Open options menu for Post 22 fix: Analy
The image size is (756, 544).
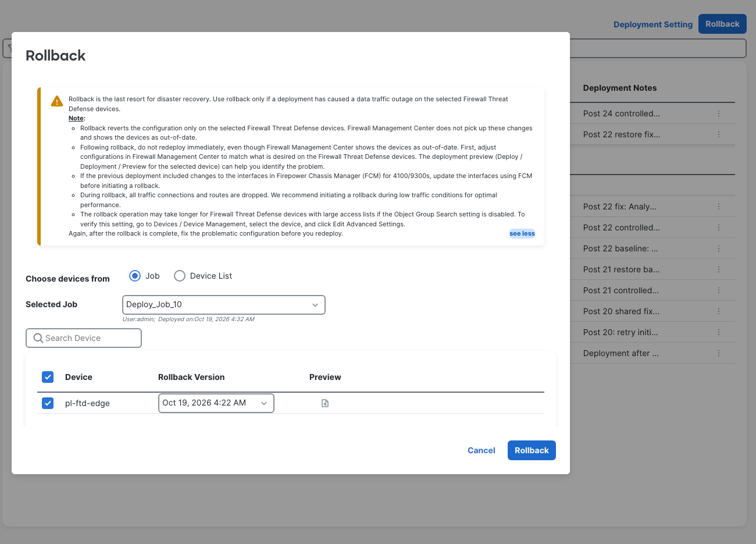[x=719, y=207]
